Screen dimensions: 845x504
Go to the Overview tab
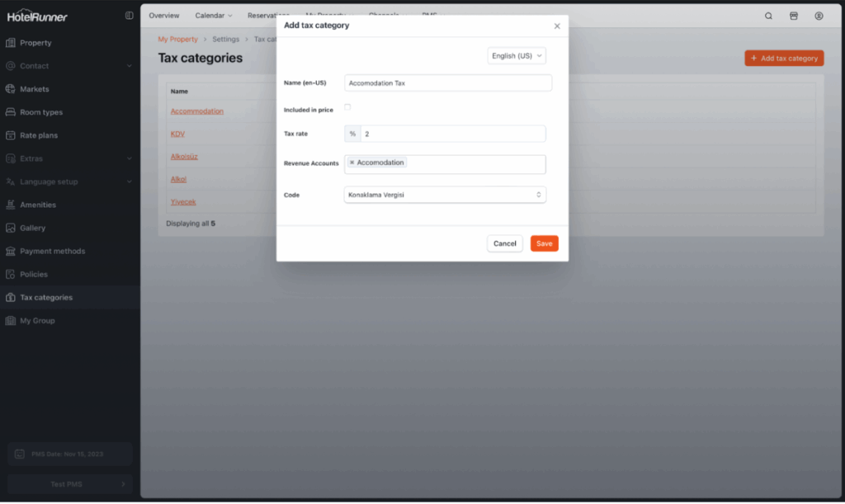(x=164, y=16)
